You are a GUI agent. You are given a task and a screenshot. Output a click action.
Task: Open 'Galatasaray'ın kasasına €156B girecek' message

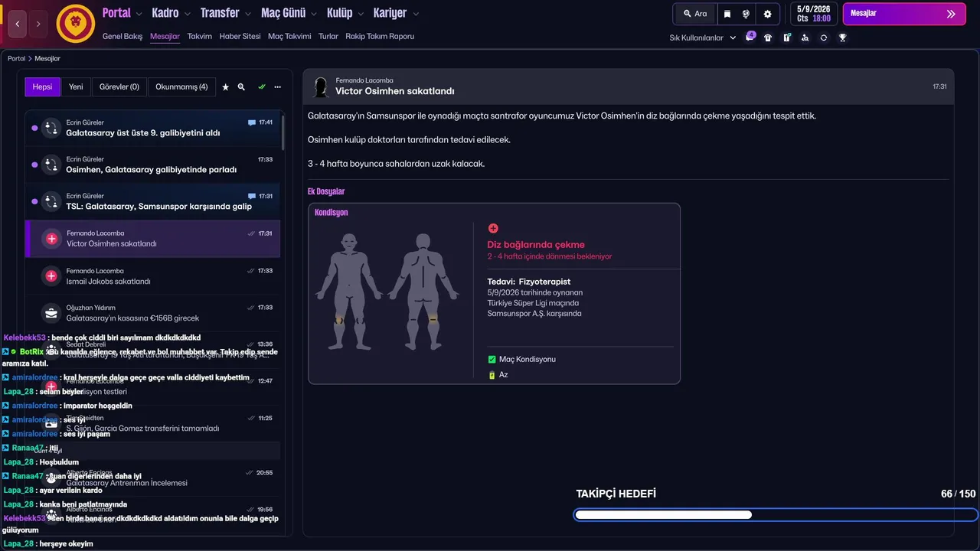click(x=152, y=313)
